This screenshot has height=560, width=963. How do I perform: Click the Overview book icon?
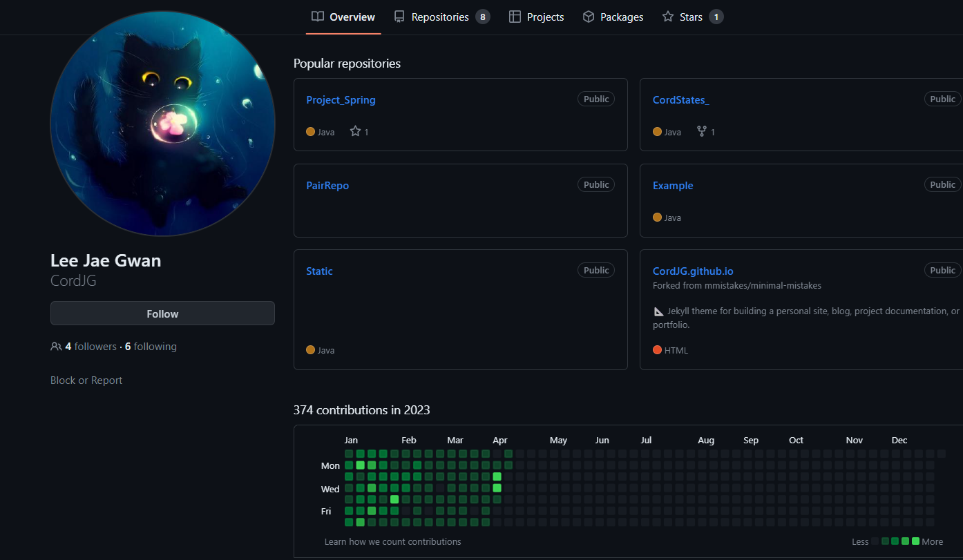[x=318, y=17]
